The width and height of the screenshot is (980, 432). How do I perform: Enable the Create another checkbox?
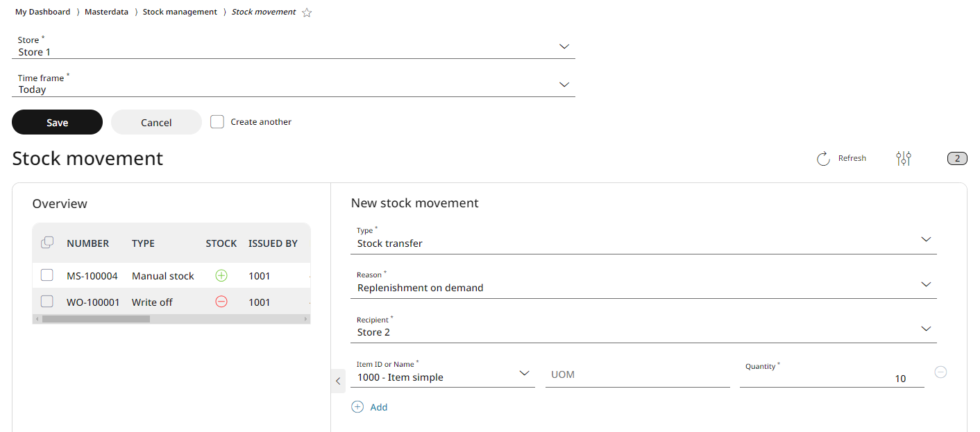(217, 121)
